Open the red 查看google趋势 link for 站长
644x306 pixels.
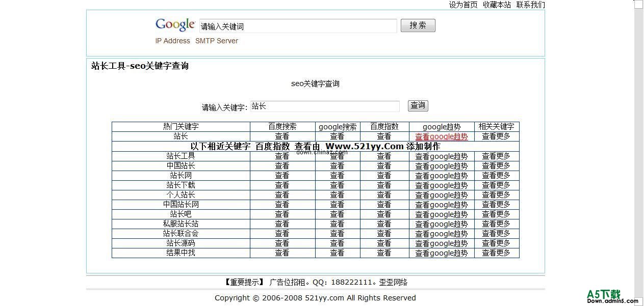[441, 136]
